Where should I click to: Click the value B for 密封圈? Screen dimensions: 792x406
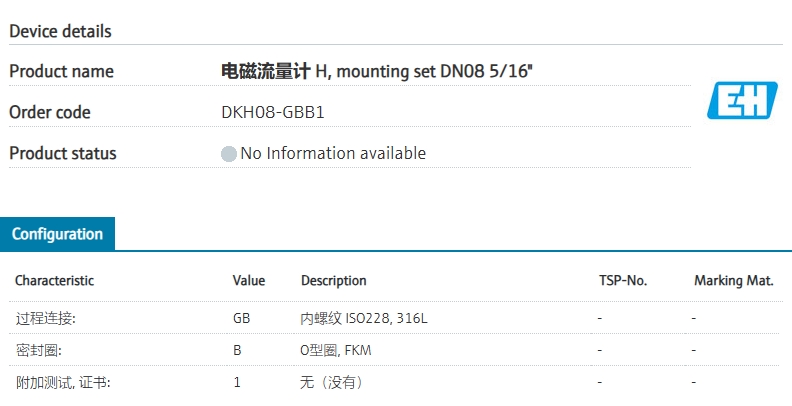pos(237,350)
